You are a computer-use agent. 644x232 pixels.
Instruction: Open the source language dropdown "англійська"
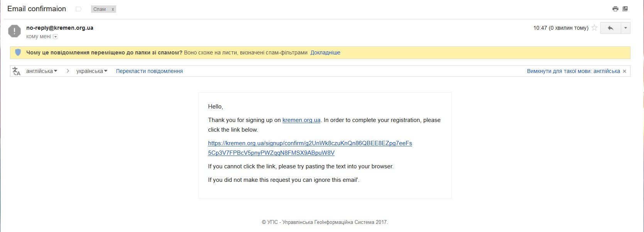point(42,71)
